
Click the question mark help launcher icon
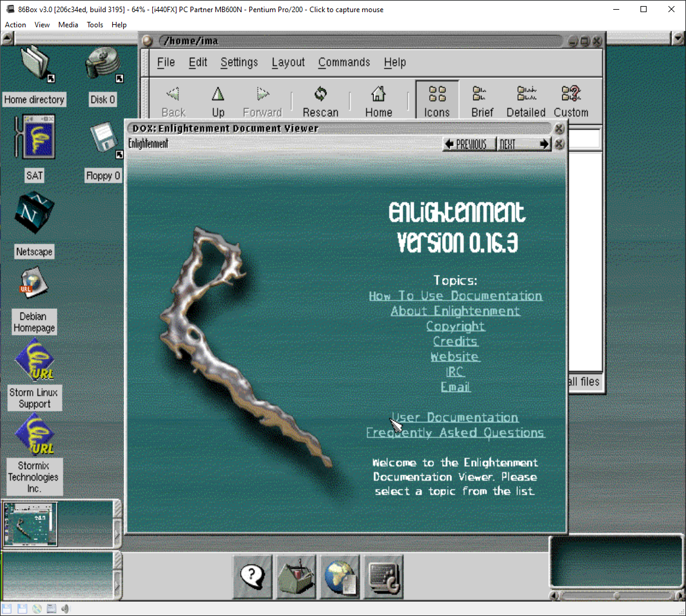(252, 577)
